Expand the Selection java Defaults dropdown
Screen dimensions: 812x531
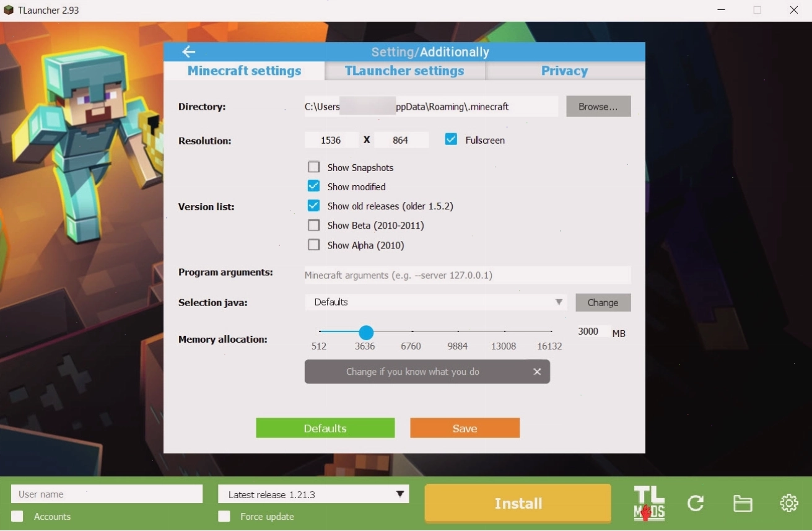click(x=436, y=302)
